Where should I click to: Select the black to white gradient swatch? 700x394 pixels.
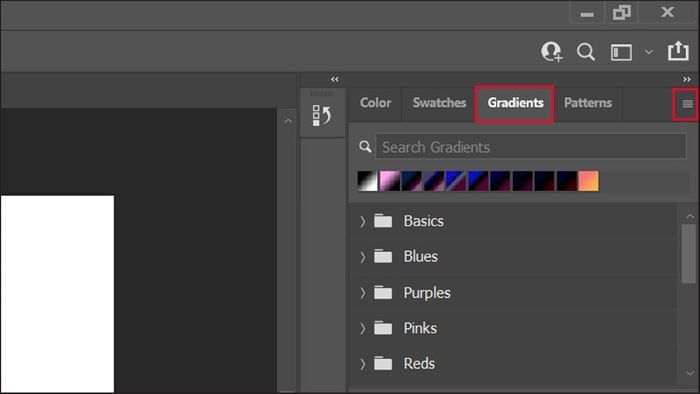(x=367, y=181)
